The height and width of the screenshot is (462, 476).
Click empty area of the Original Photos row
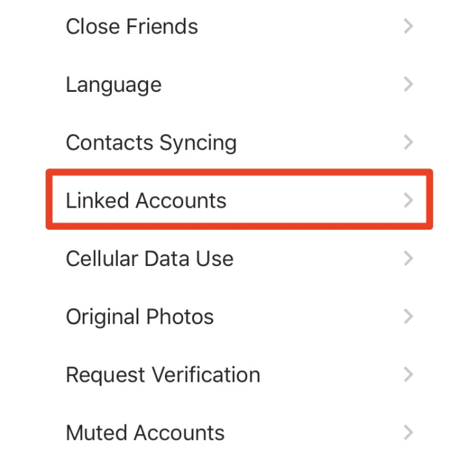(308, 316)
